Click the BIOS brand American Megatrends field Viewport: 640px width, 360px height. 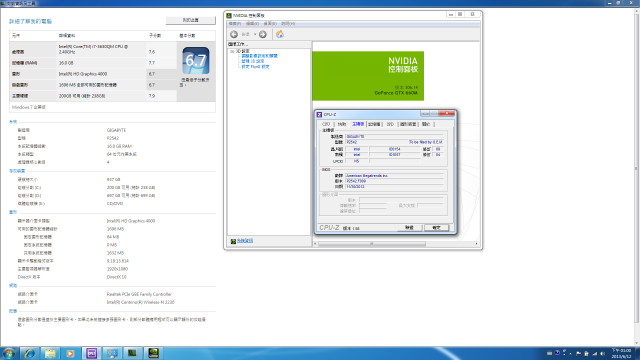click(394, 176)
